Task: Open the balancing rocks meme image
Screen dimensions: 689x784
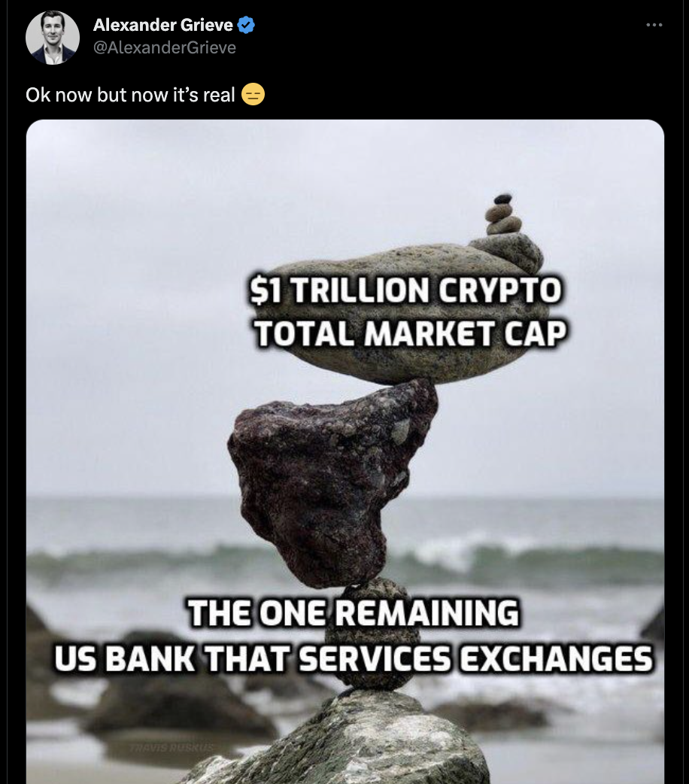Action: point(345,451)
